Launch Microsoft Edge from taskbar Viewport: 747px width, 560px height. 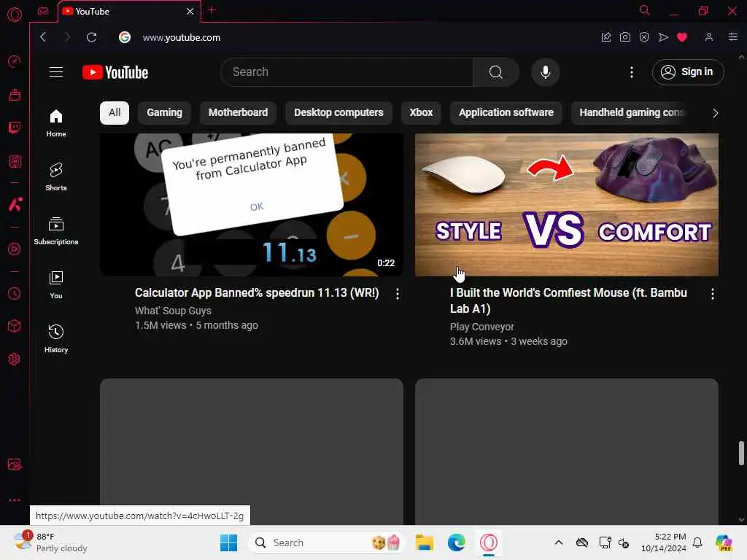point(457,542)
